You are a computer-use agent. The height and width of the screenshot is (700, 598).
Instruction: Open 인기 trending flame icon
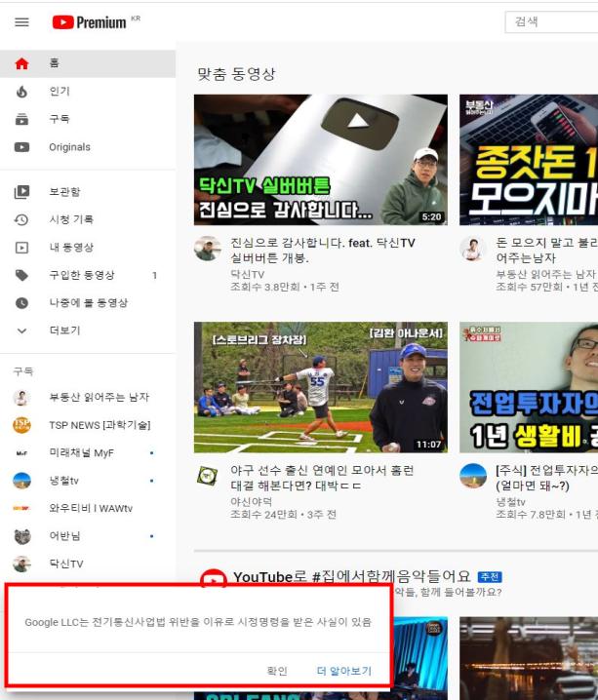pyautogui.click(x=21, y=92)
